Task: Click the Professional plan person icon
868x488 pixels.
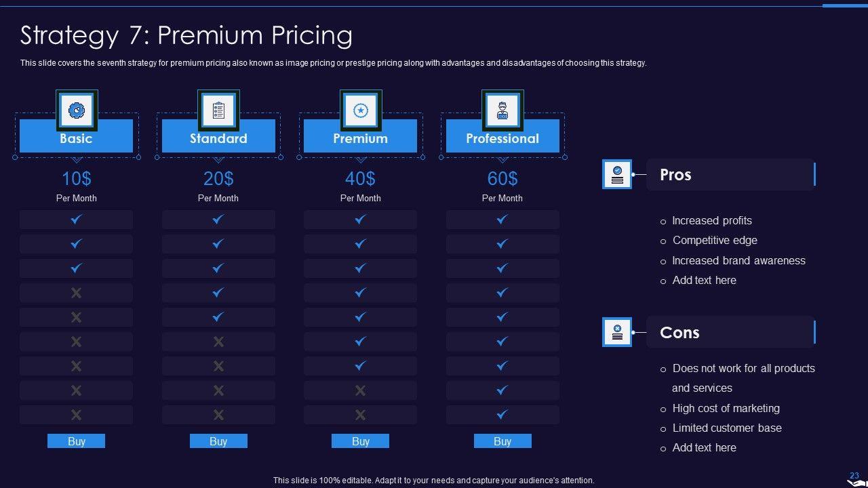Action: tap(502, 110)
